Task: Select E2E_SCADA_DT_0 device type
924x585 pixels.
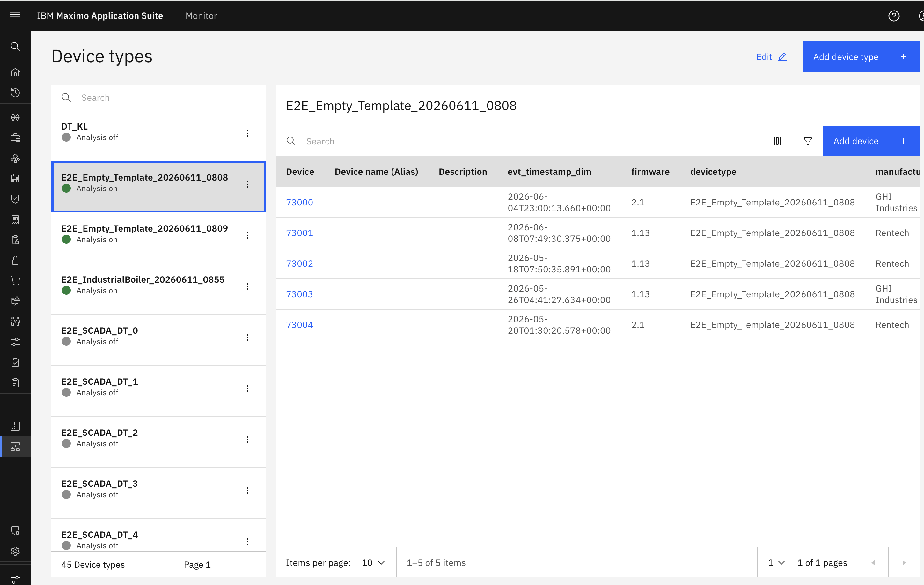Action: tap(158, 340)
